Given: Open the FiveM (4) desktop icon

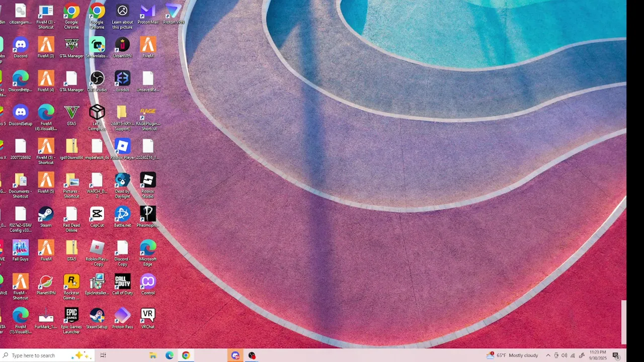Looking at the screenshot, I should (46, 82).
